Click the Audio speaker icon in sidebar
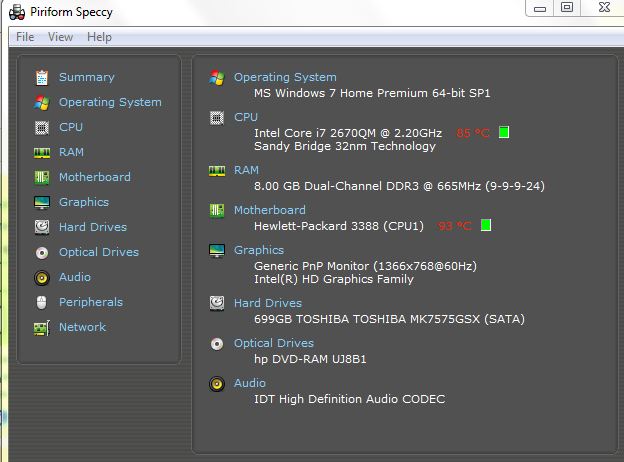 point(41,277)
